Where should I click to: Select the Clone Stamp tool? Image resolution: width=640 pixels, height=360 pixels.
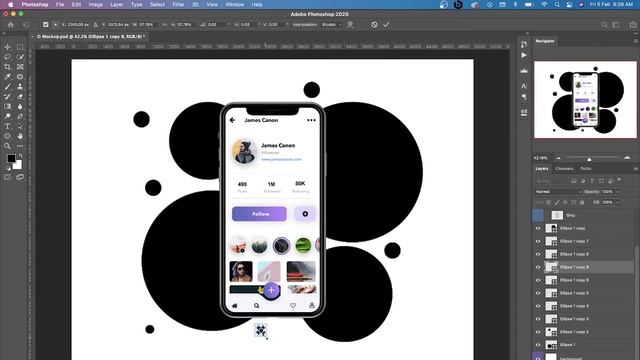pyautogui.click(x=20, y=87)
